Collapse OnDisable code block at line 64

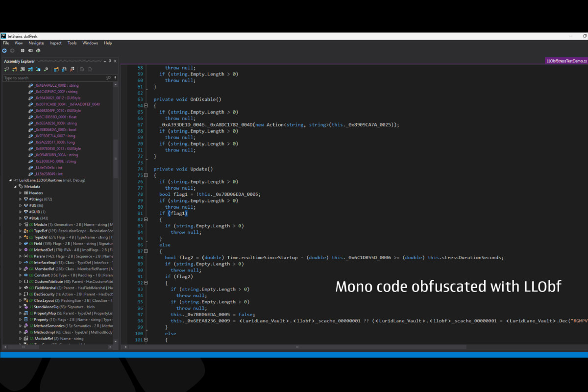146,106
